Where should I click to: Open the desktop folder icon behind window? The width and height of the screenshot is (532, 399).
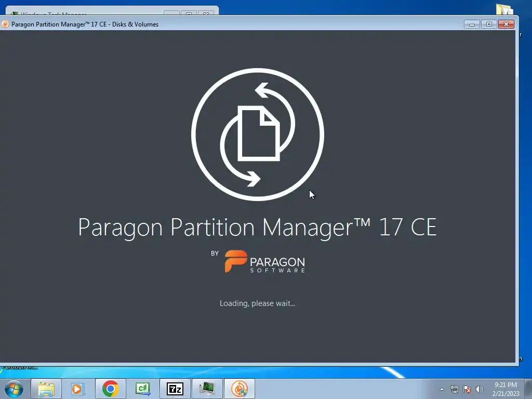click(504, 9)
